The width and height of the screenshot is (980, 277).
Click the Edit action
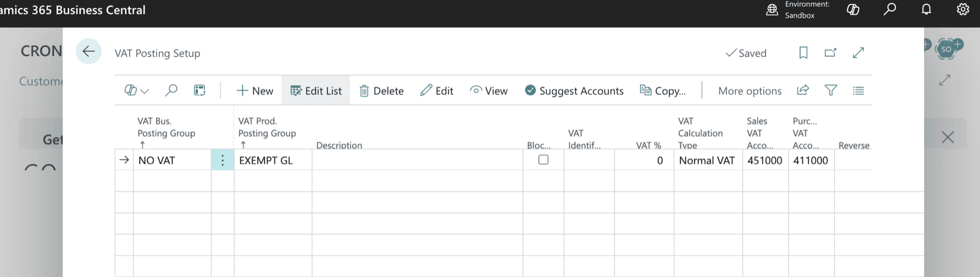pos(437,90)
